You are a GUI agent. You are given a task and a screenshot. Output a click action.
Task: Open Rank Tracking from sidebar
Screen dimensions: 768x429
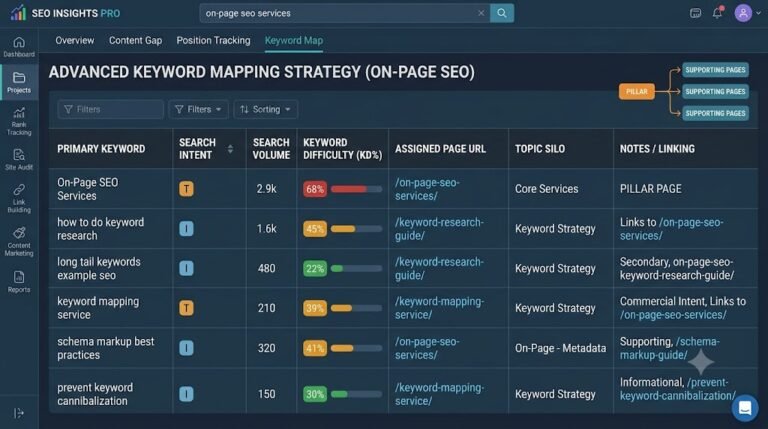click(x=19, y=121)
